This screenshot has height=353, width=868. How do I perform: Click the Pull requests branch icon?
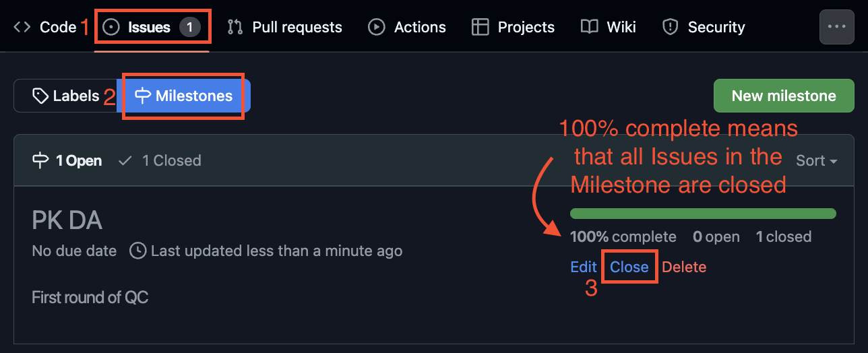click(235, 27)
